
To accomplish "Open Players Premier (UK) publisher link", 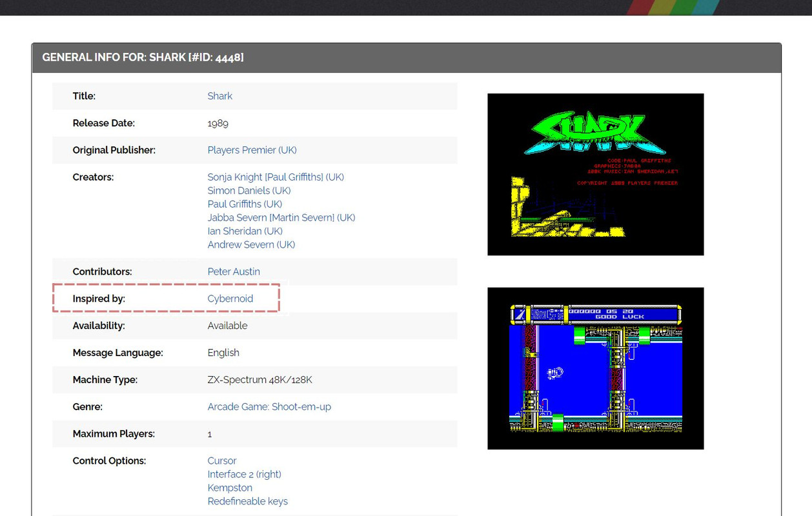I will pyautogui.click(x=252, y=150).
